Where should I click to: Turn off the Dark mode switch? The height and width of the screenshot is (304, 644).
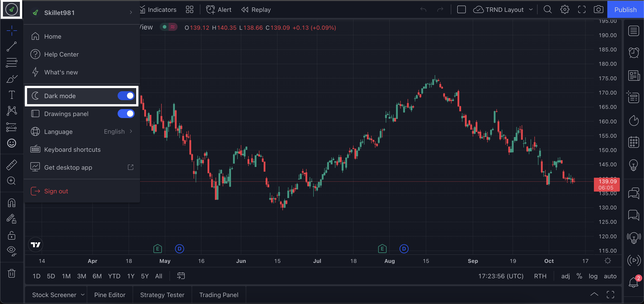pyautogui.click(x=126, y=96)
